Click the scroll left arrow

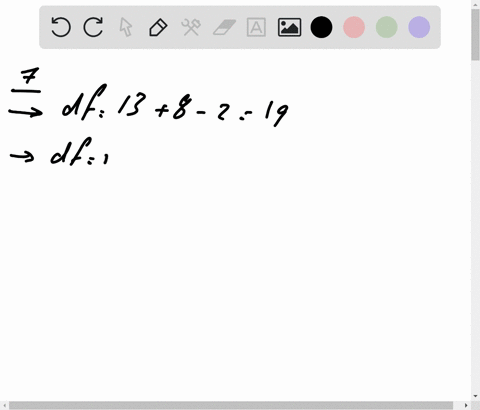(x=4, y=405)
